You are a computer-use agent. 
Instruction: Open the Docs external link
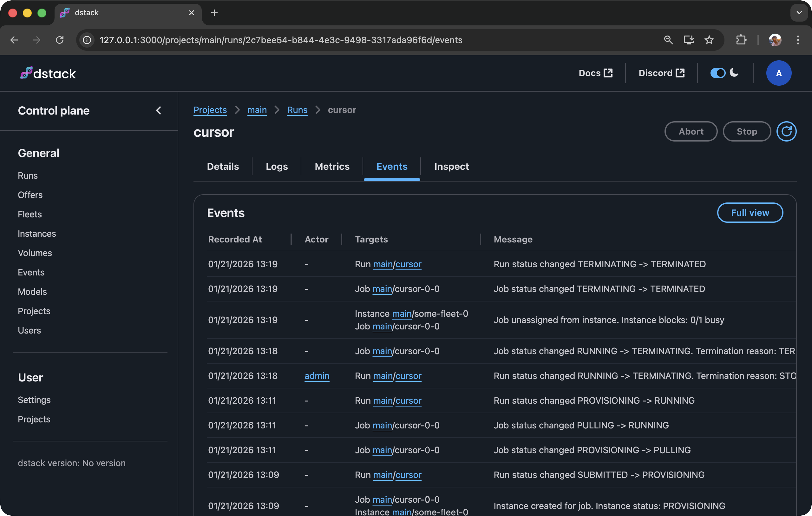click(595, 73)
